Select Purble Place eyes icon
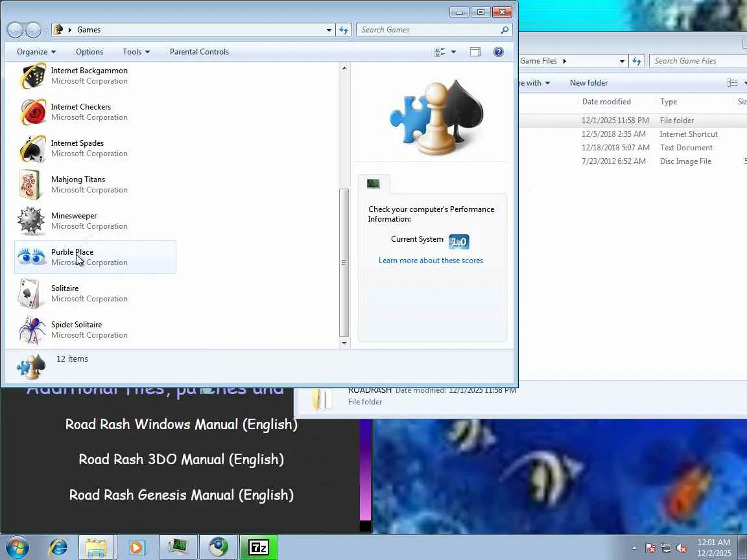 click(x=31, y=256)
